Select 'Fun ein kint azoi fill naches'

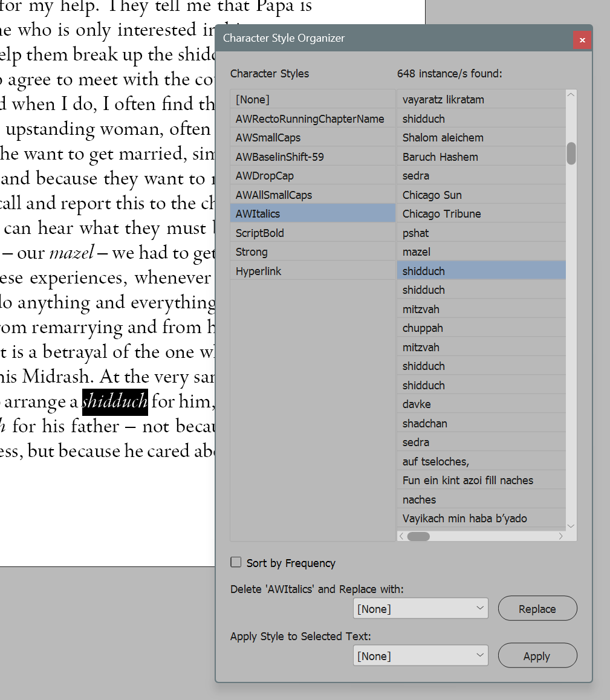[x=481, y=480]
